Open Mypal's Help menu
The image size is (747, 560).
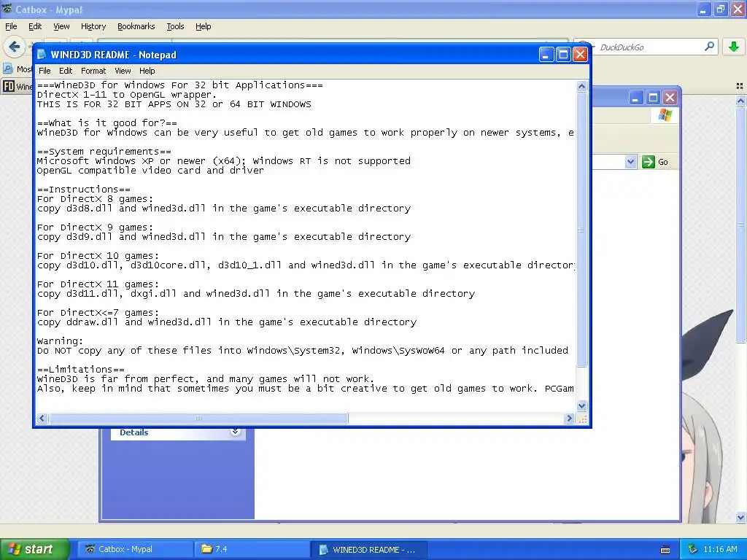203,26
